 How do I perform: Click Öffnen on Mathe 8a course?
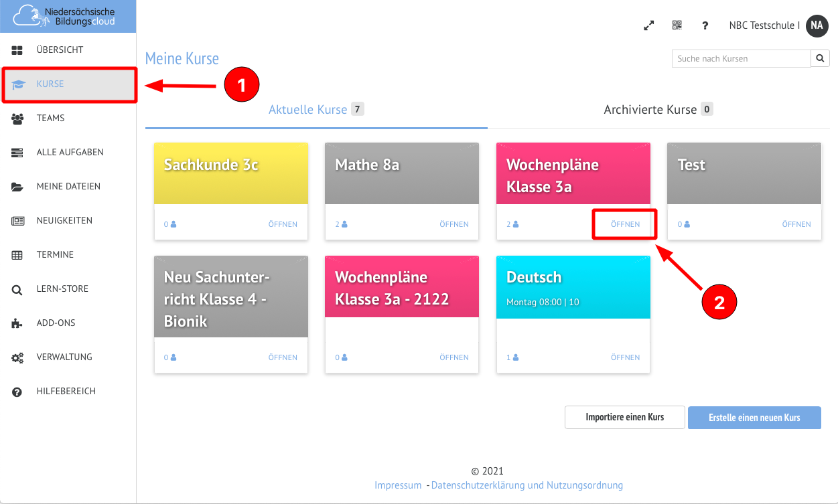click(x=453, y=224)
